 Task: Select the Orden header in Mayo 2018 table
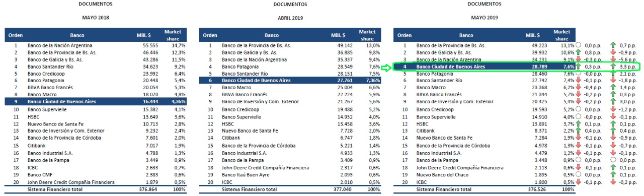pos(15,35)
